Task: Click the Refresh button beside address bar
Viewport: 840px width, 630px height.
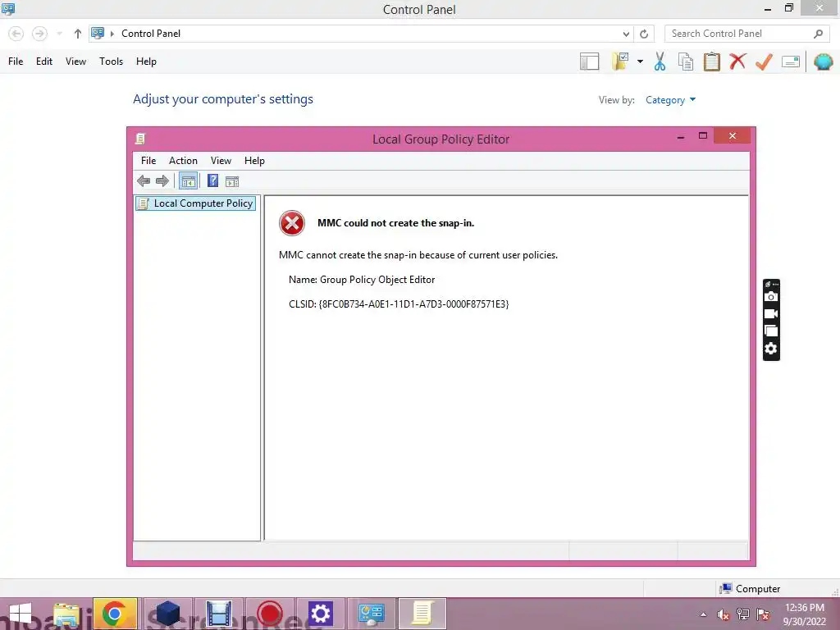Action: click(644, 34)
